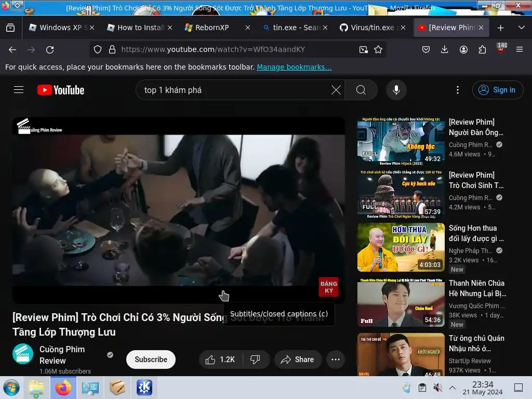Share this video

pos(298,360)
